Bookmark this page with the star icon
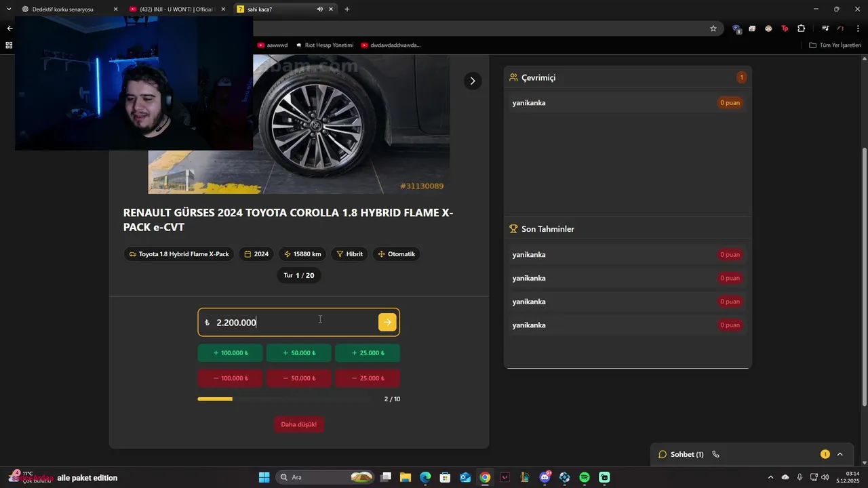This screenshot has width=868, height=488. [x=713, y=28]
